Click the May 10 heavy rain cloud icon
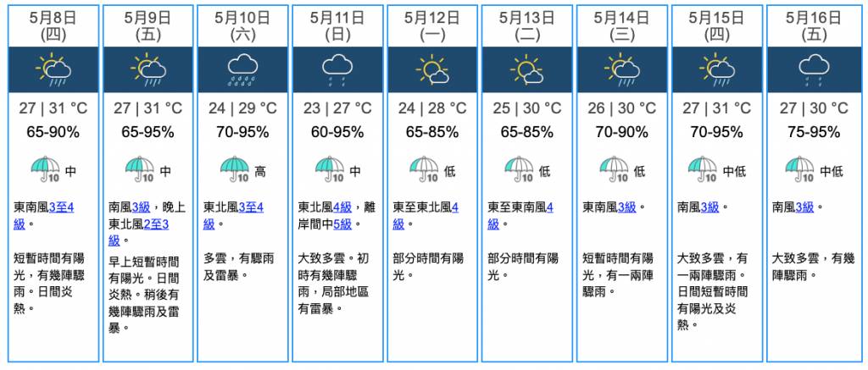The width and height of the screenshot is (868, 370). click(x=242, y=69)
